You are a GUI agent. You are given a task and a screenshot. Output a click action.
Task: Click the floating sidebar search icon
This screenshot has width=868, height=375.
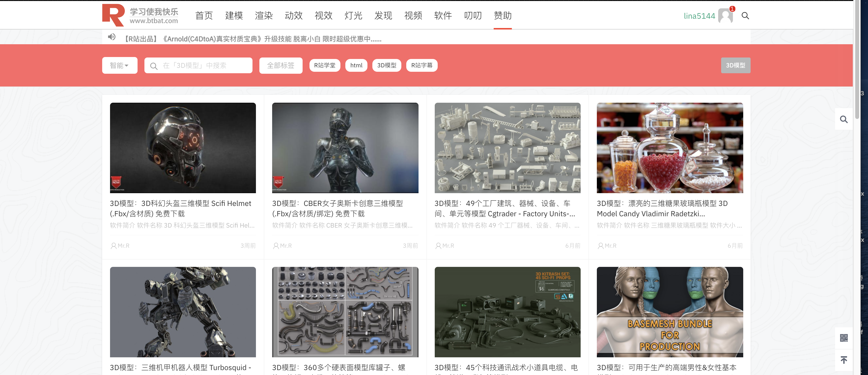click(x=844, y=119)
